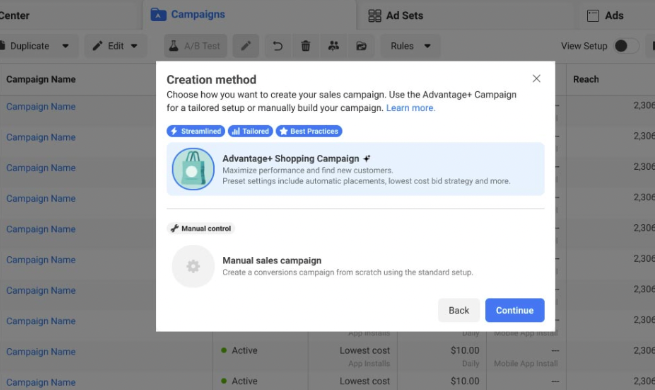Click the undo arrow icon
Image resolution: width=655 pixels, height=390 pixels.
click(x=277, y=46)
